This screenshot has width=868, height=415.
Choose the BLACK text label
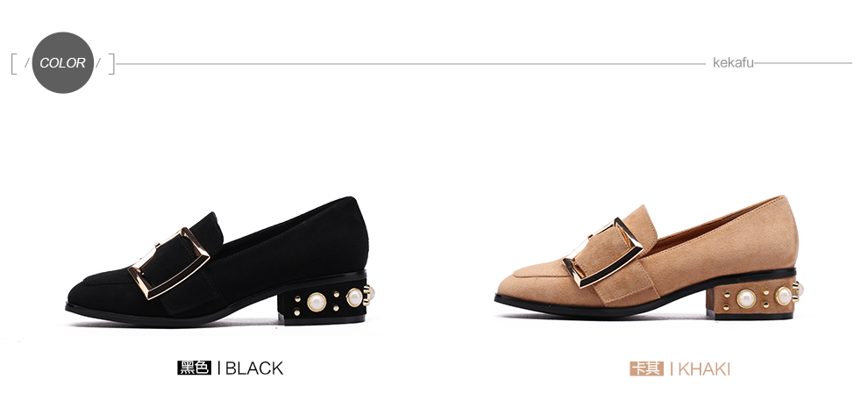[254, 368]
